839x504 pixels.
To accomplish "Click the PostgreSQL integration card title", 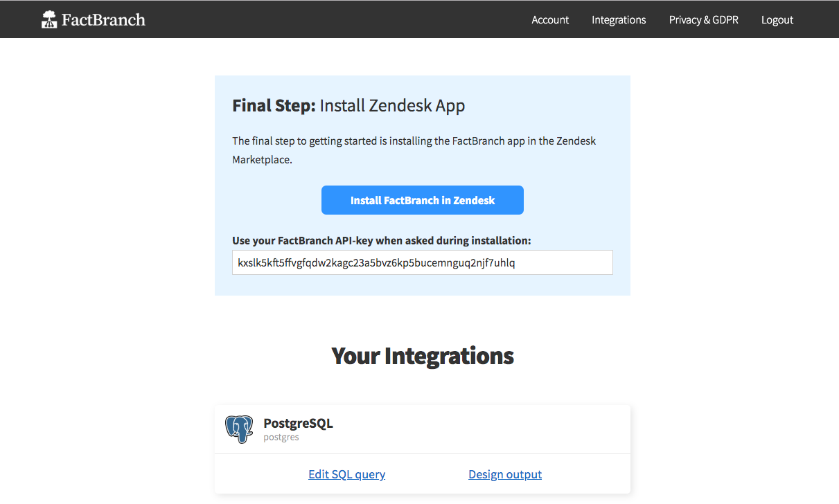I will (298, 423).
